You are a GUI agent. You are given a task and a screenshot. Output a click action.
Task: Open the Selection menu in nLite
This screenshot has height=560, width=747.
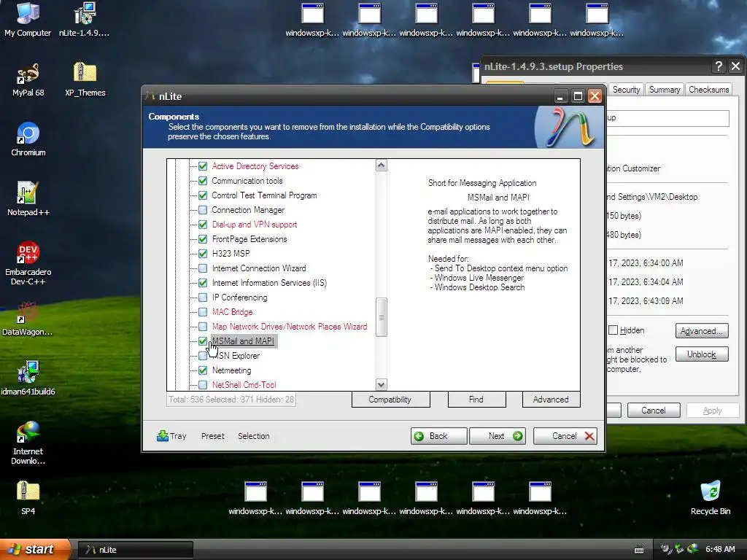point(253,436)
